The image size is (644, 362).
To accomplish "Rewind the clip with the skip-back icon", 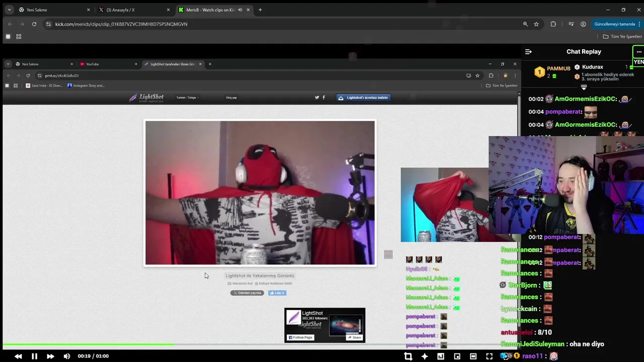I will (18, 356).
